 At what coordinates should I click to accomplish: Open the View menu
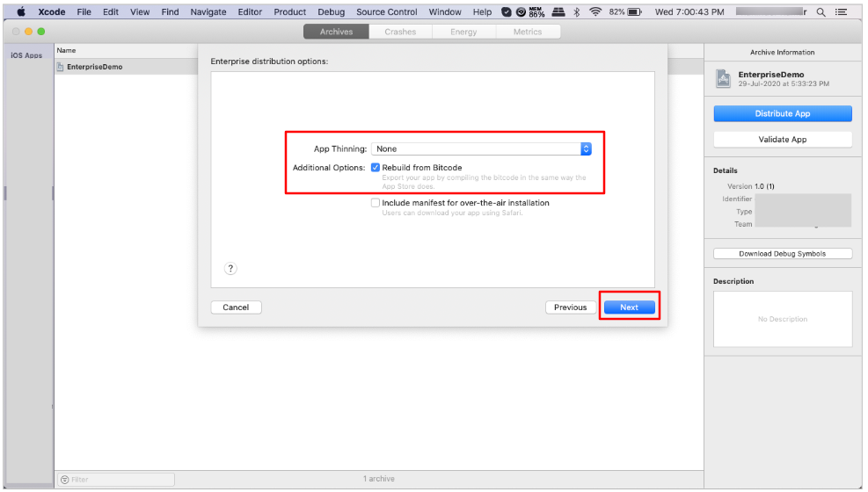(140, 11)
